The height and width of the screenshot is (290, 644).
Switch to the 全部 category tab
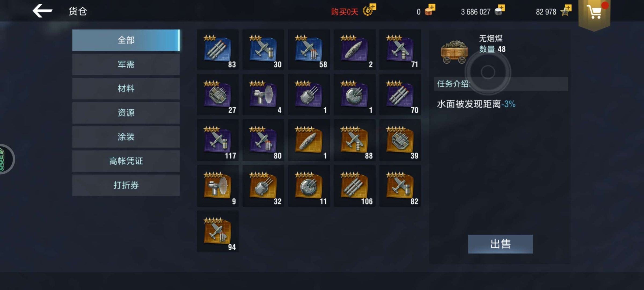click(x=126, y=40)
